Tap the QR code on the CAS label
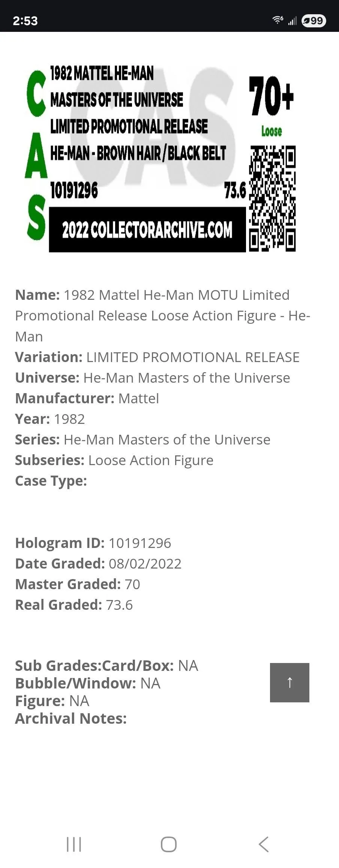The width and height of the screenshot is (339, 868). pyautogui.click(x=273, y=198)
